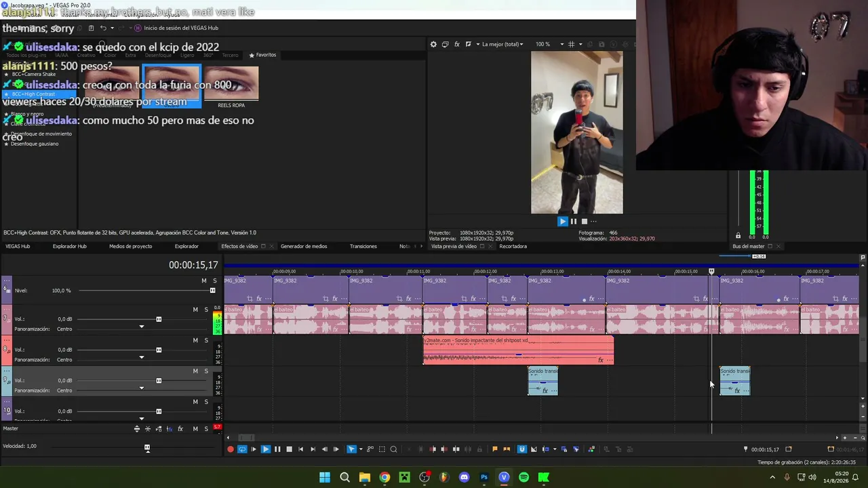This screenshot has height=488, width=868.
Task: Open Photoshop from the taskbar
Action: (484, 477)
